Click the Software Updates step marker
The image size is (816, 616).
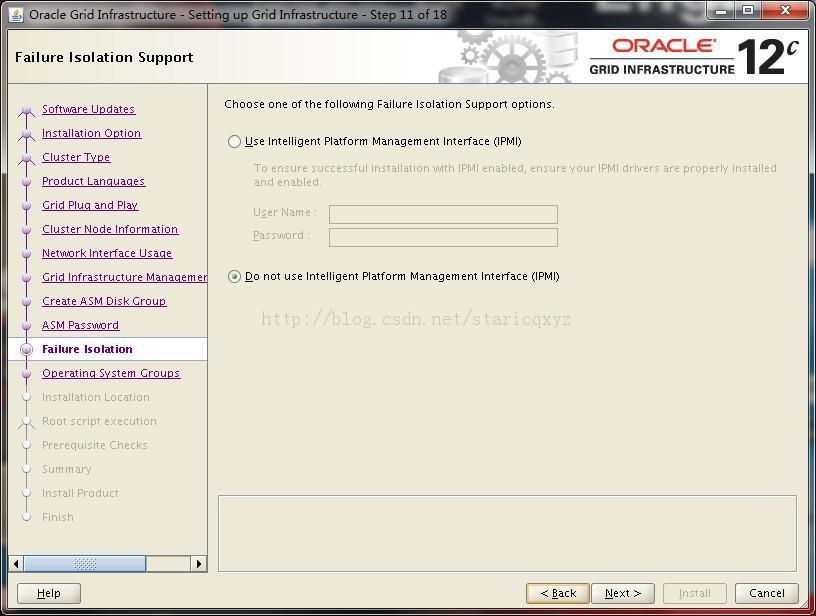pos(27,110)
